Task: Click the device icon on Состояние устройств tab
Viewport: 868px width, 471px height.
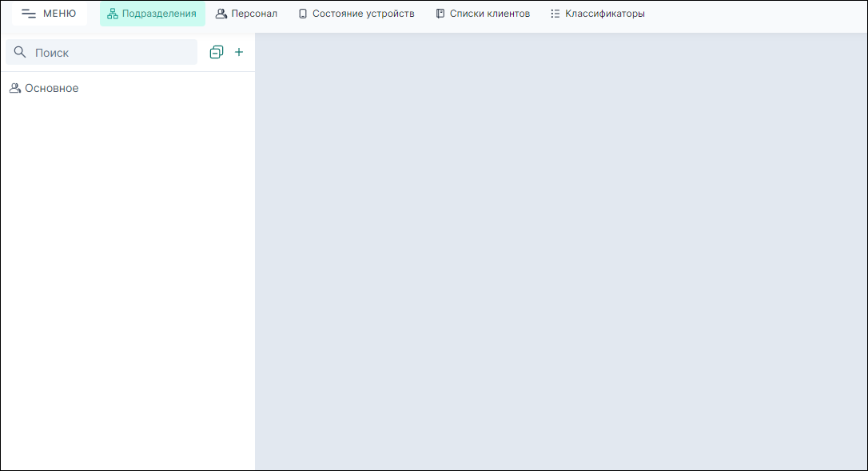Action: pyautogui.click(x=302, y=14)
